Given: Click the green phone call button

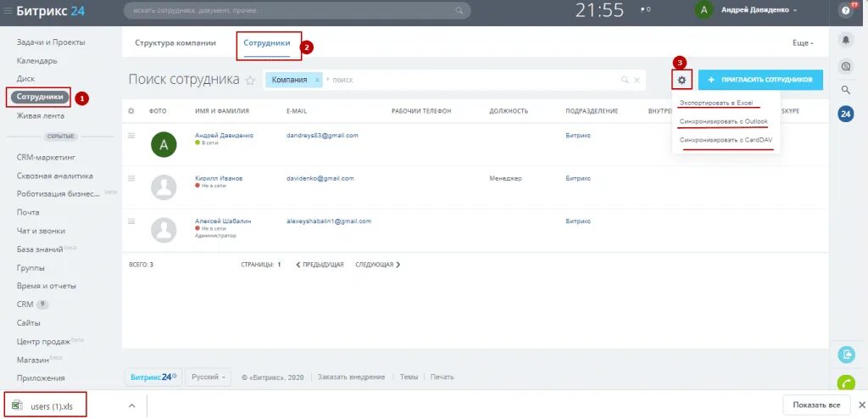Looking at the screenshot, I should 846,383.
